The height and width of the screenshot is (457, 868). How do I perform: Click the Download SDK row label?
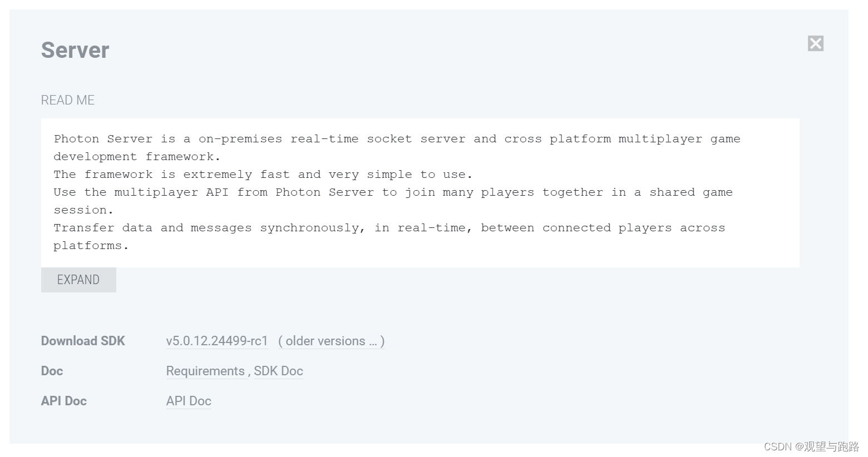click(82, 341)
